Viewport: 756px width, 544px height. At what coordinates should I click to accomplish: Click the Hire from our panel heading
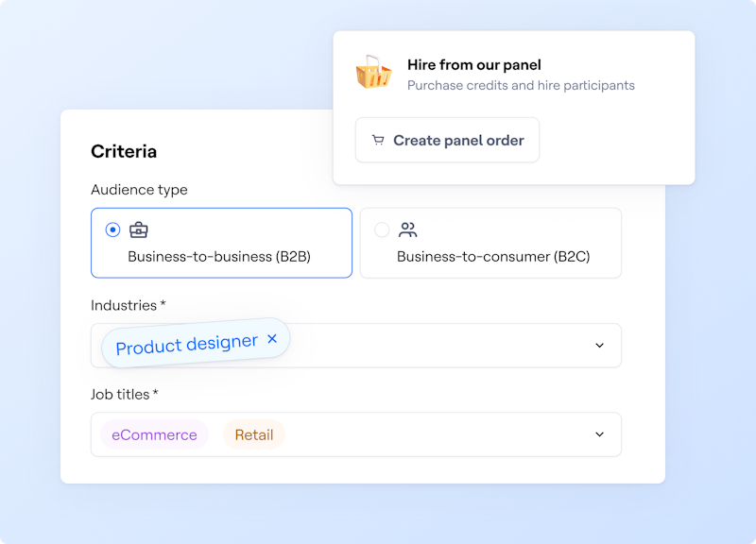point(473,65)
